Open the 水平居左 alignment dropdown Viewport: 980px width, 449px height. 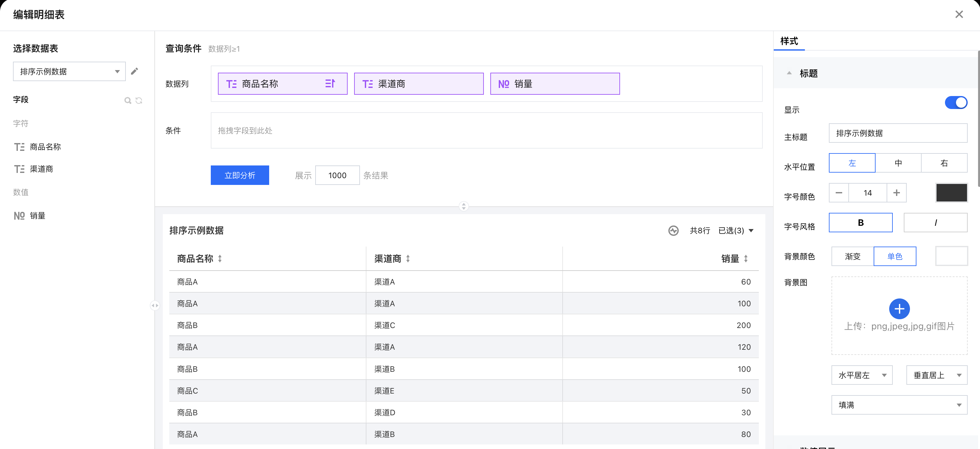[862, 375]
